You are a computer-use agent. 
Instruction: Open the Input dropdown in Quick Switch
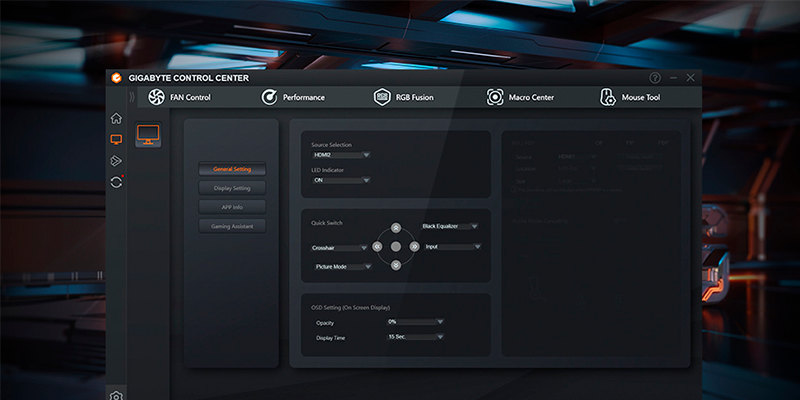coord(453,247)
